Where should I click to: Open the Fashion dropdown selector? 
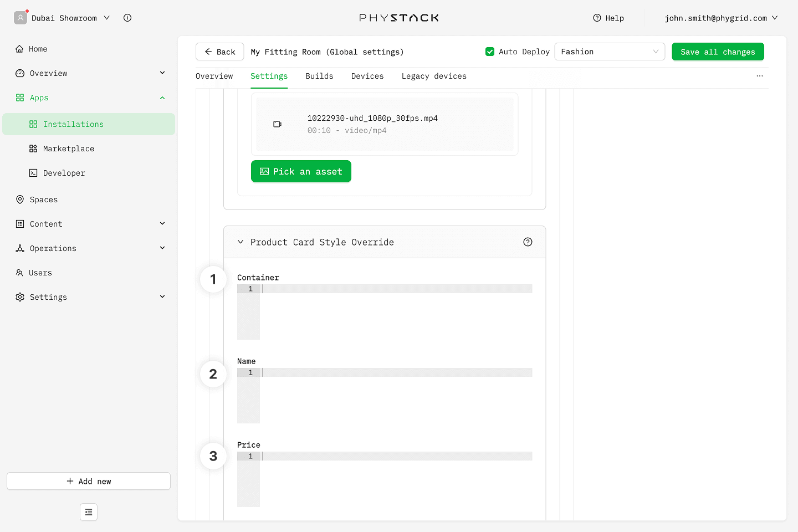tap(610, 52)
